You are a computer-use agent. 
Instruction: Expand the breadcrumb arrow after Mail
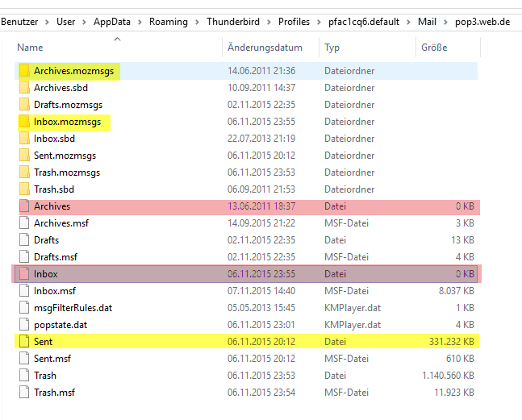445,22
